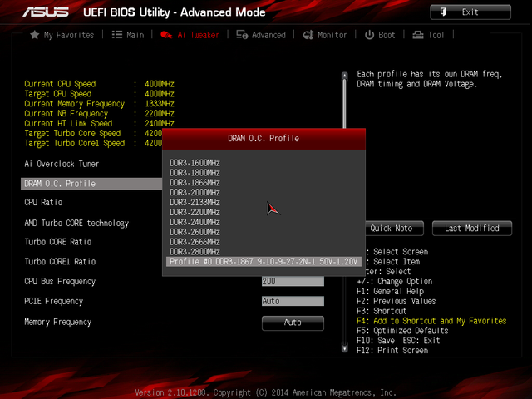
Task: Select the CPU Ratio setting
Action: coord(43,203)
